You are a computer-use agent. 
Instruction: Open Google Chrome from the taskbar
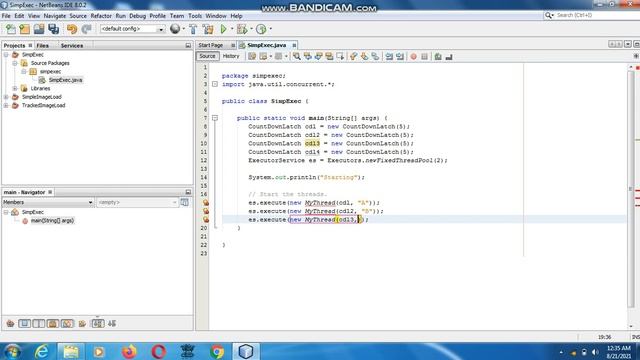click(x=217, y=351)
